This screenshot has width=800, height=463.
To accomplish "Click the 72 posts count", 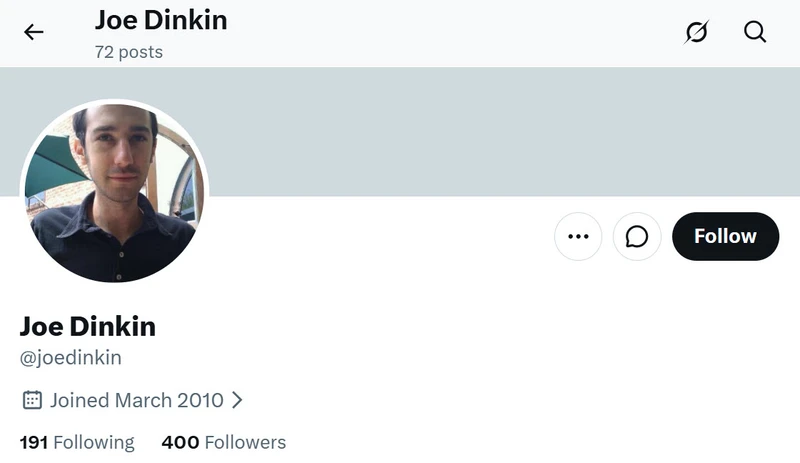I will pyautogui.click(x=129, y=52).
